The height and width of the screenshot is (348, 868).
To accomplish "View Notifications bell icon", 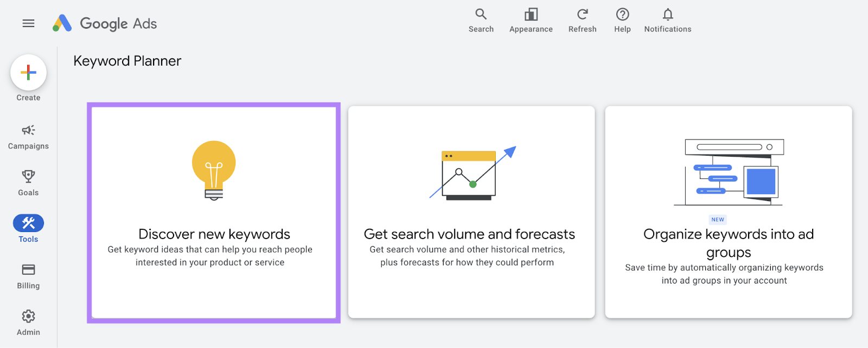I will 667,21.
